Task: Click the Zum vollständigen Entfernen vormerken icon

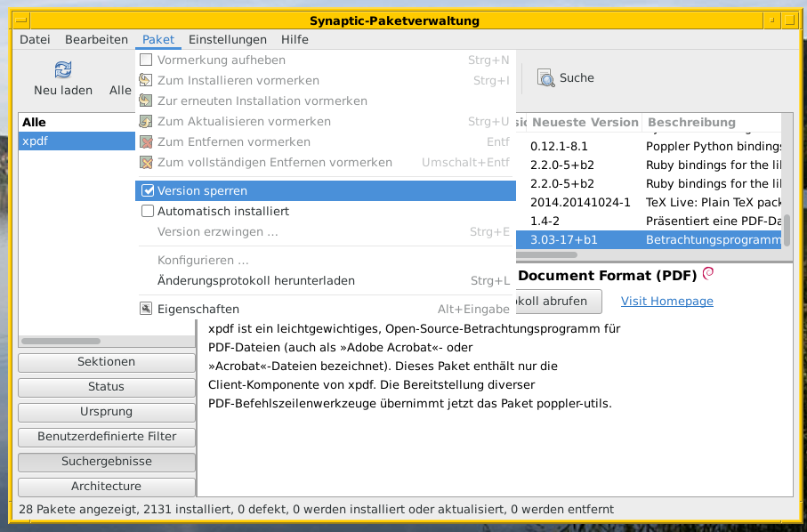Action: tap(146, 162)
